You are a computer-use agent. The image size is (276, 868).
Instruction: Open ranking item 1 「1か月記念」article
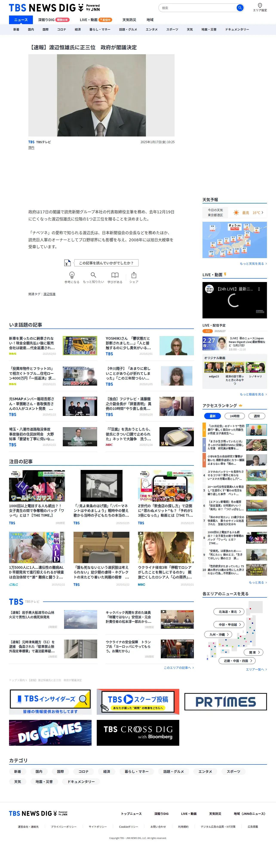click(234, 430)
